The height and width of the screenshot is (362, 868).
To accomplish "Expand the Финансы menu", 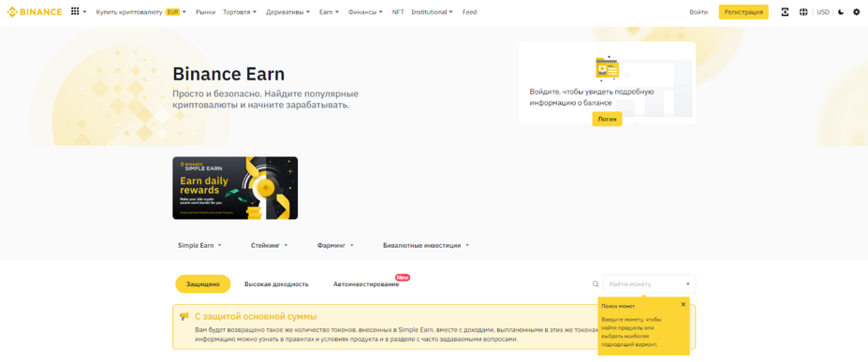I will 365,12.
